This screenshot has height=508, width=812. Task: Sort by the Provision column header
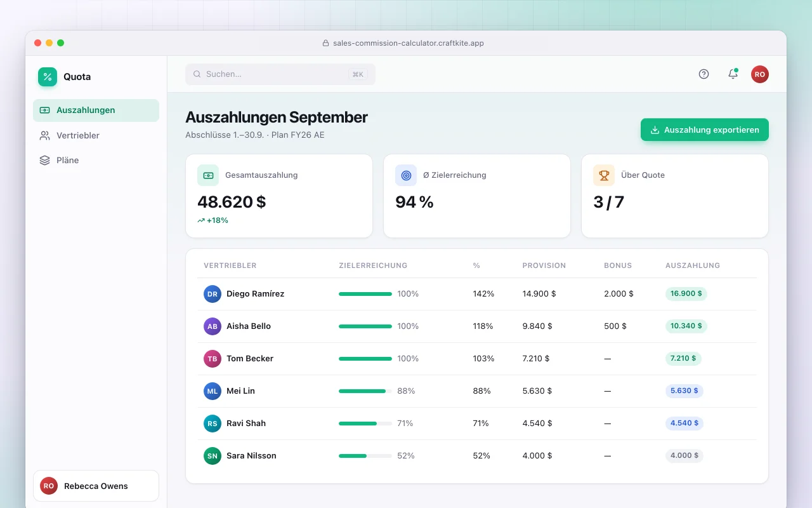(544, 265)
